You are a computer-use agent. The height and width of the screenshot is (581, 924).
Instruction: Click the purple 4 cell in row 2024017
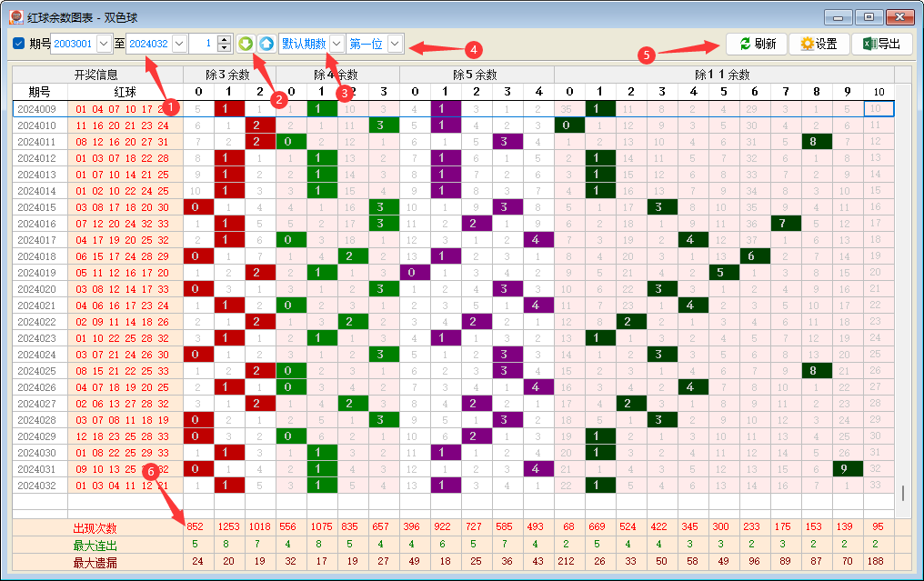tap(538, 240)
